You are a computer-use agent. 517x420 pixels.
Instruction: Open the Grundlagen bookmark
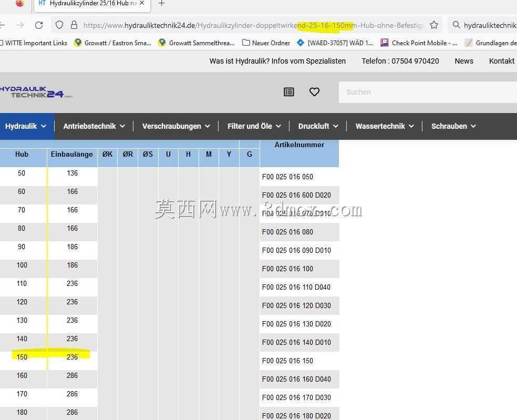click(x=491, y=43)
